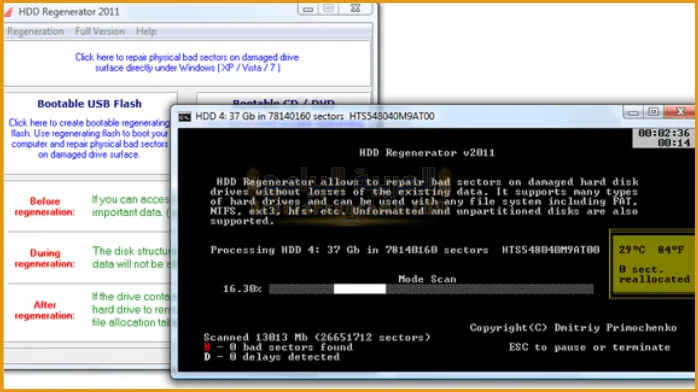Click the After regeneration label
This screenshot has width=698, height=392.
tap(45, 310)
